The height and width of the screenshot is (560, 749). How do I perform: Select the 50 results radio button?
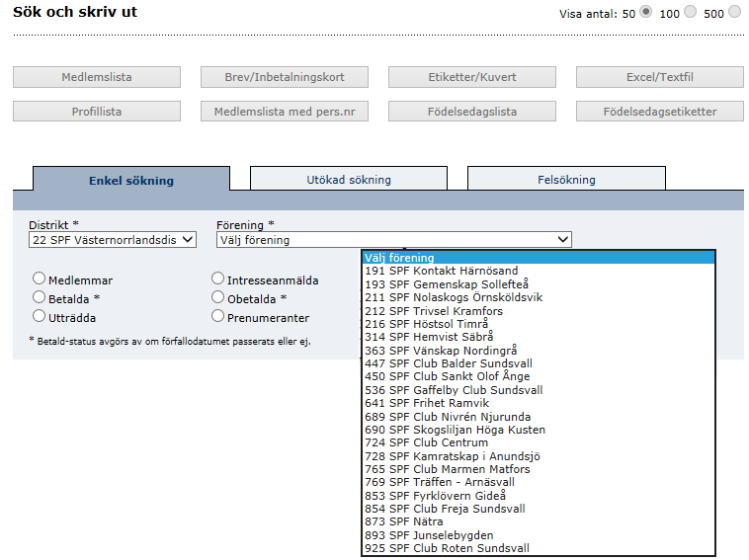tap(646, 12)
